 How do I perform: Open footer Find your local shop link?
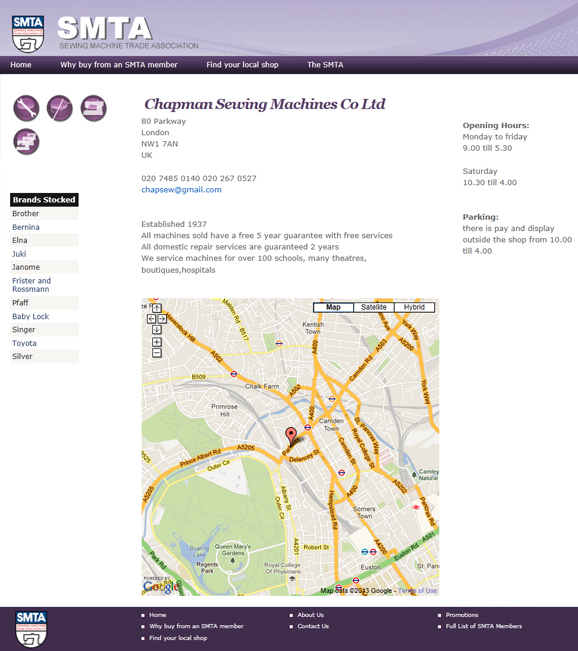coord(178,638)
